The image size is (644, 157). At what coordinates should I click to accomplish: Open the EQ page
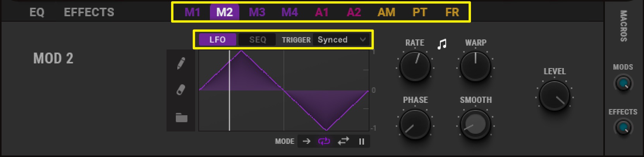point(37,12)
